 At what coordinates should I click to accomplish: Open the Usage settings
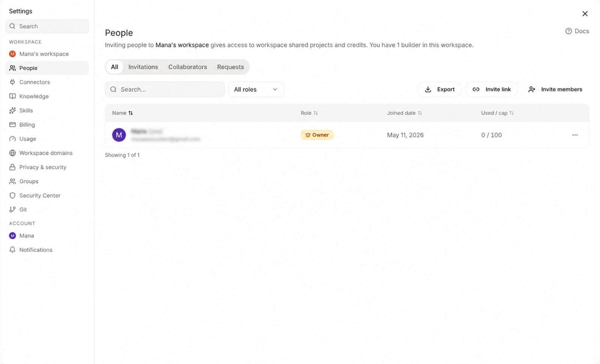coord(47,139)
